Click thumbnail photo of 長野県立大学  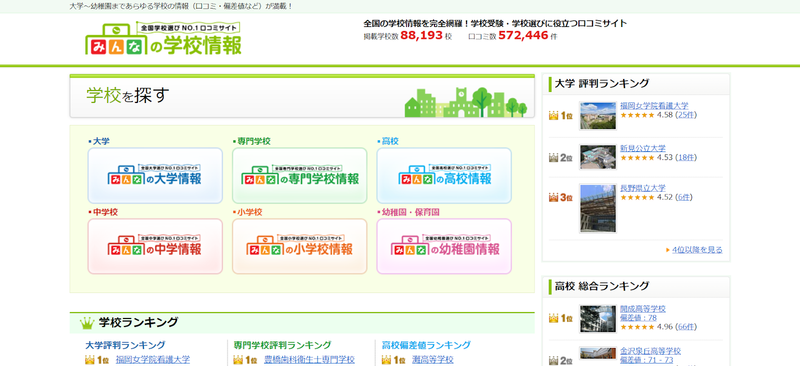pos(598,208)
